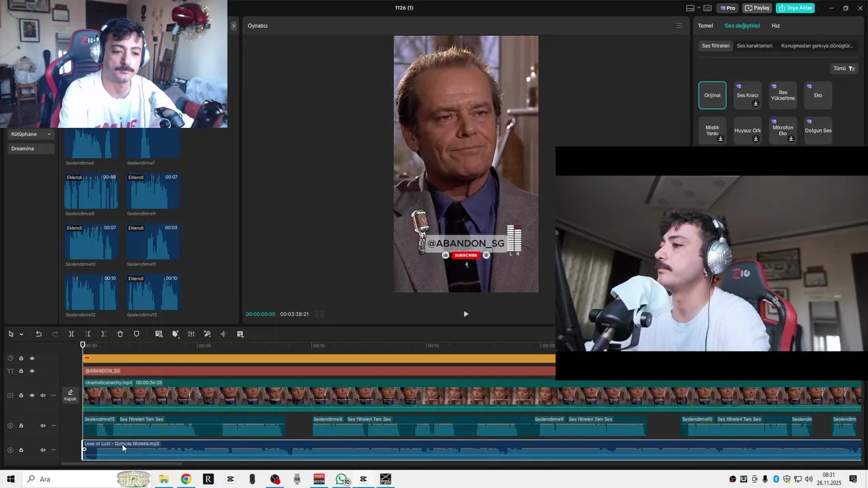Click the audio waveform split icon

pos(223,334)
